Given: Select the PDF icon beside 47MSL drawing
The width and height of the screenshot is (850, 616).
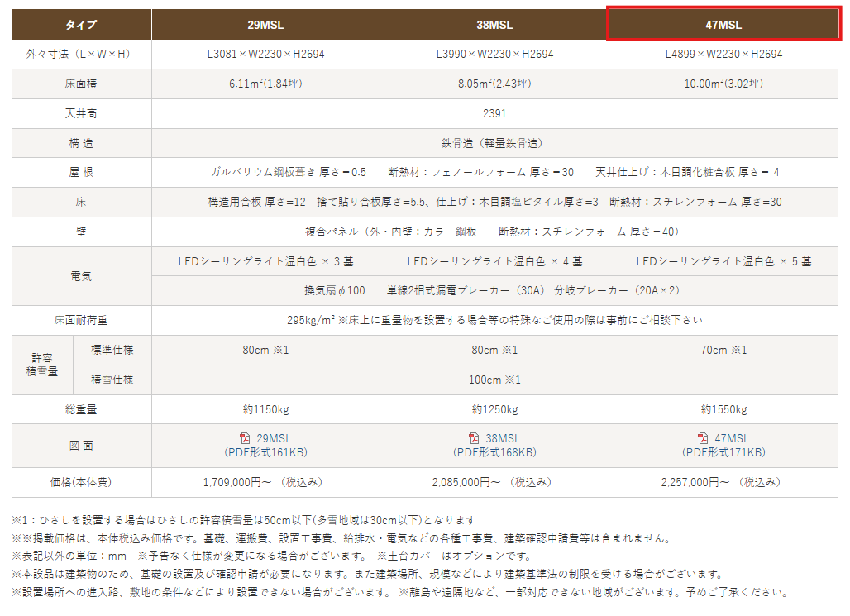Looking at the screenshot, I should (703, 438).
